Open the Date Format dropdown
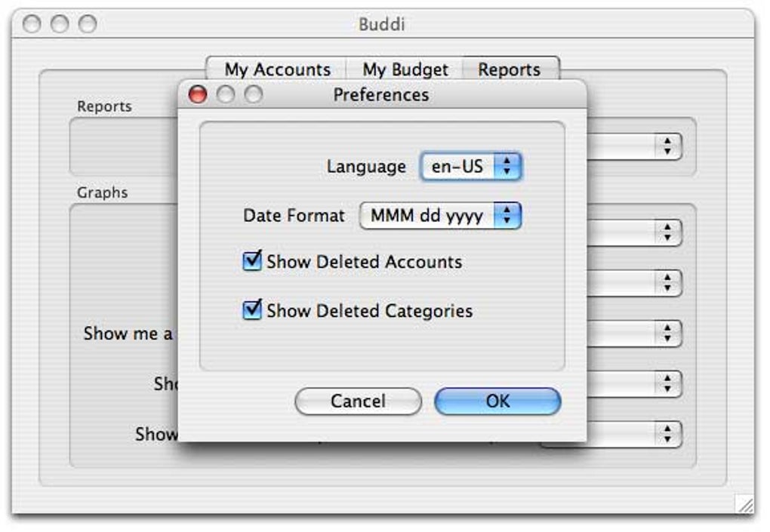 pyautogui.click(x=441, y=216)
